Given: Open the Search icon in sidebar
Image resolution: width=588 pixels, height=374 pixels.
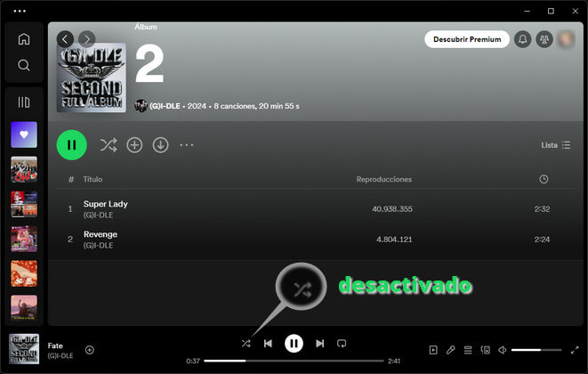Looking at the screenshot, I should point(24,65).
